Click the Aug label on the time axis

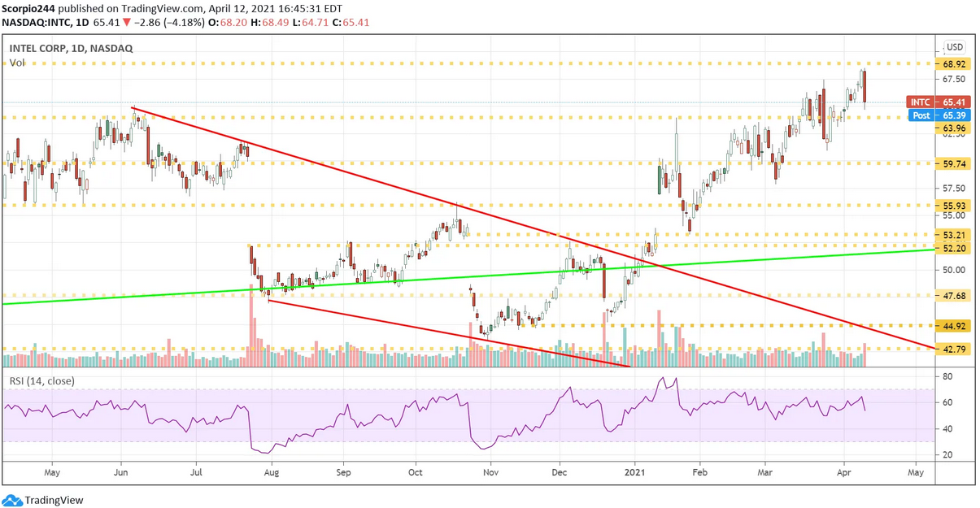click(272, 471)
